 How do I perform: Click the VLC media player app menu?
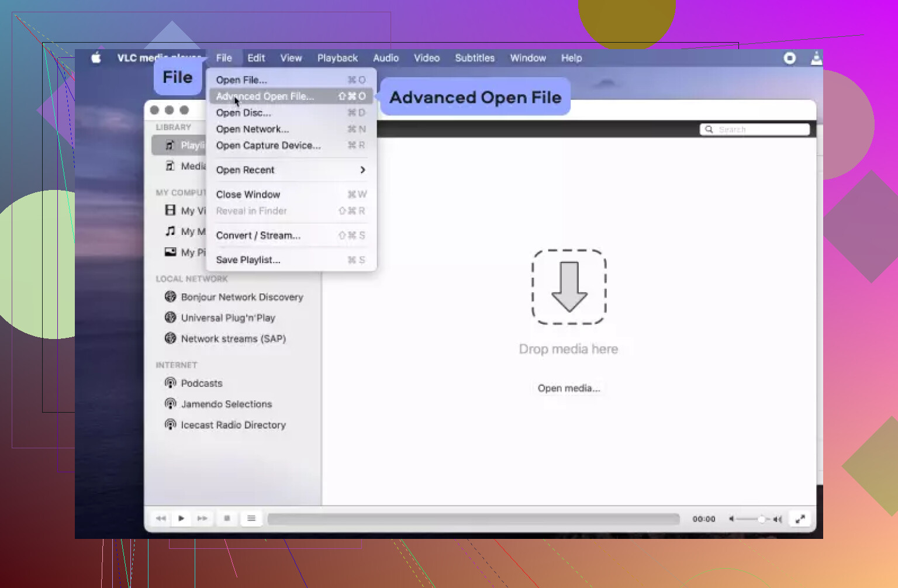[159, 58]
